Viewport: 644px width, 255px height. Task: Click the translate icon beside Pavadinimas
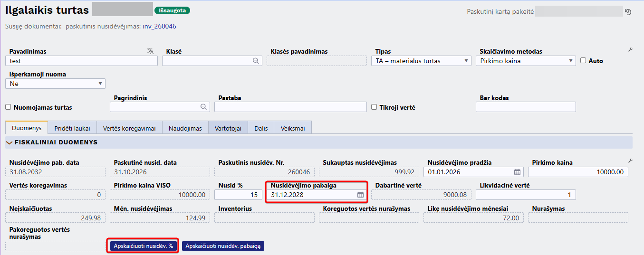point(151,51)
